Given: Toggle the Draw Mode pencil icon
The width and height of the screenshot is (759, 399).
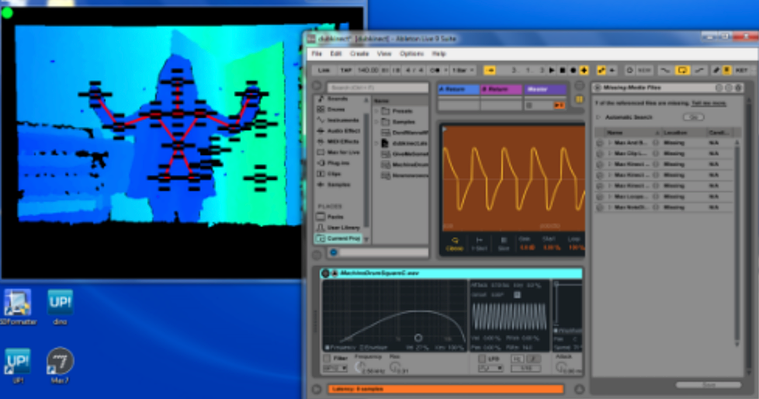Looking at the screenshot, I should pyautogui.click(x=715, y=70).
